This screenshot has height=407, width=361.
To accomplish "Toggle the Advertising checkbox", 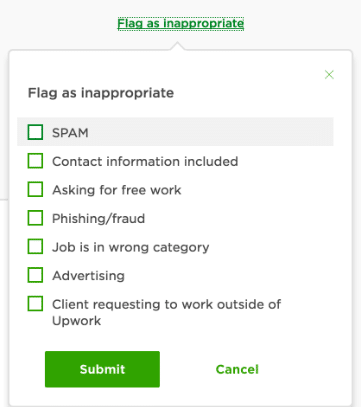I will coord(35,275).
